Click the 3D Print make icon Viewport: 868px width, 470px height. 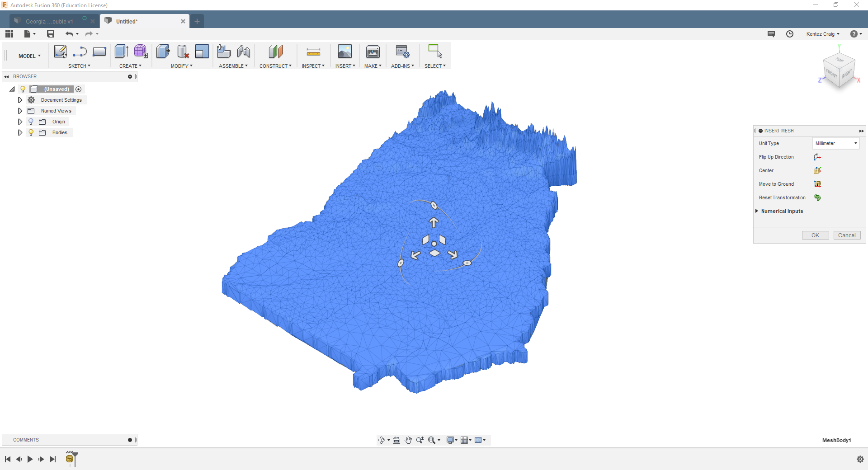pyautogui.click(x=373, y=52)
